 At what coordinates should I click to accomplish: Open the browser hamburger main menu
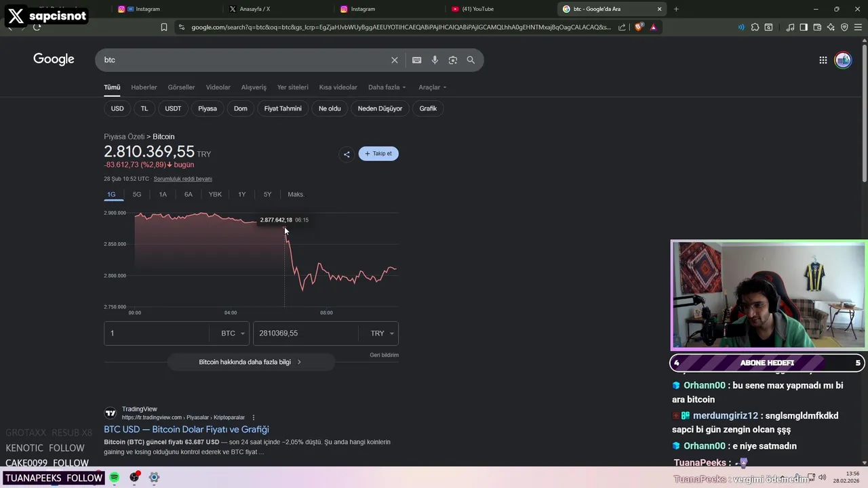point(858,27)
